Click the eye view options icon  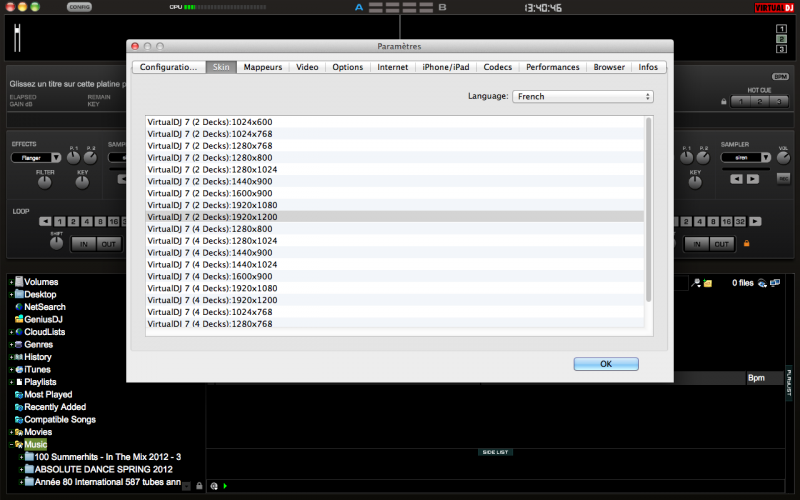762,283
